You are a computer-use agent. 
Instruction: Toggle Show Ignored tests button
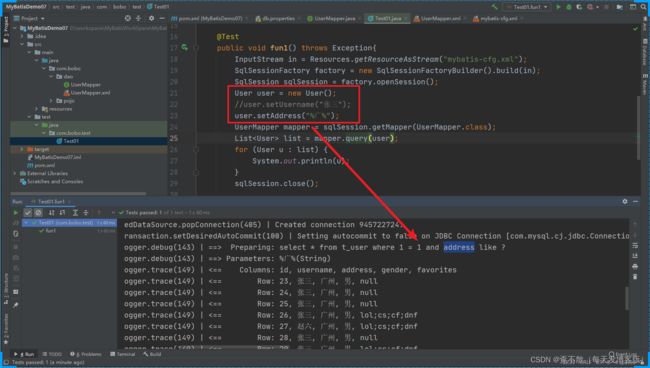tap(38, 213)
